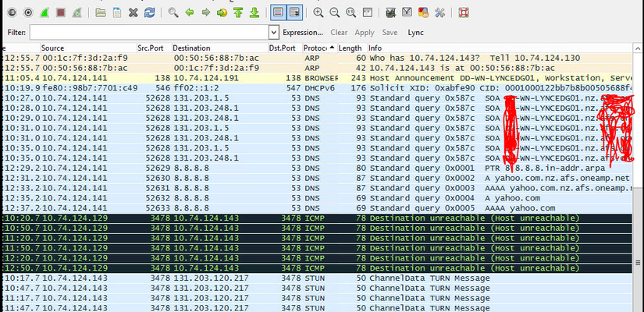Open the display filters editor
Screen dimensions: 644x312
coord(407,12)
